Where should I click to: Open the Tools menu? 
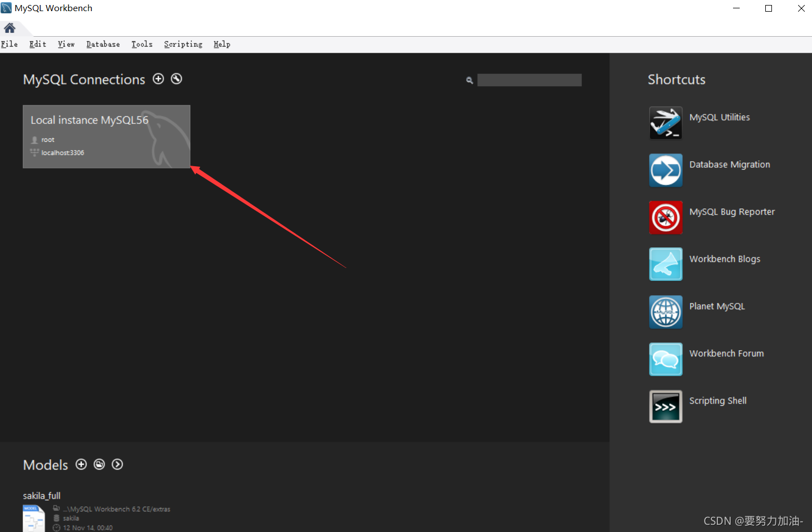142,44
